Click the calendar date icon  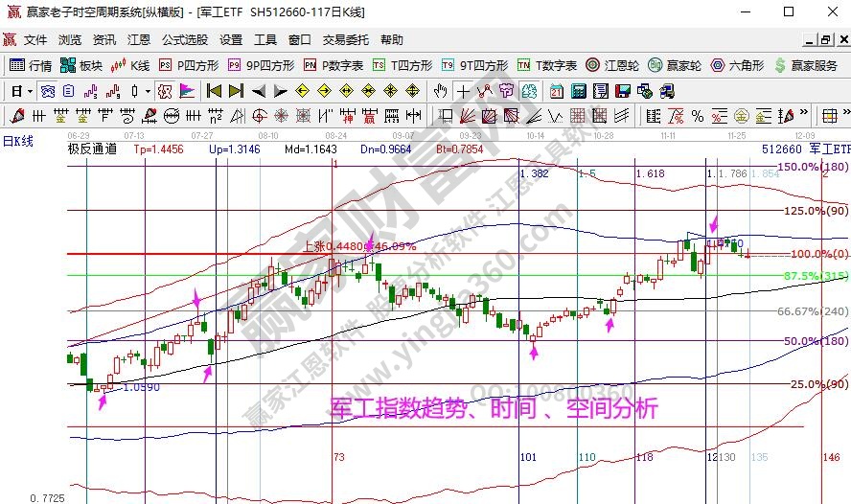(557, 91)
